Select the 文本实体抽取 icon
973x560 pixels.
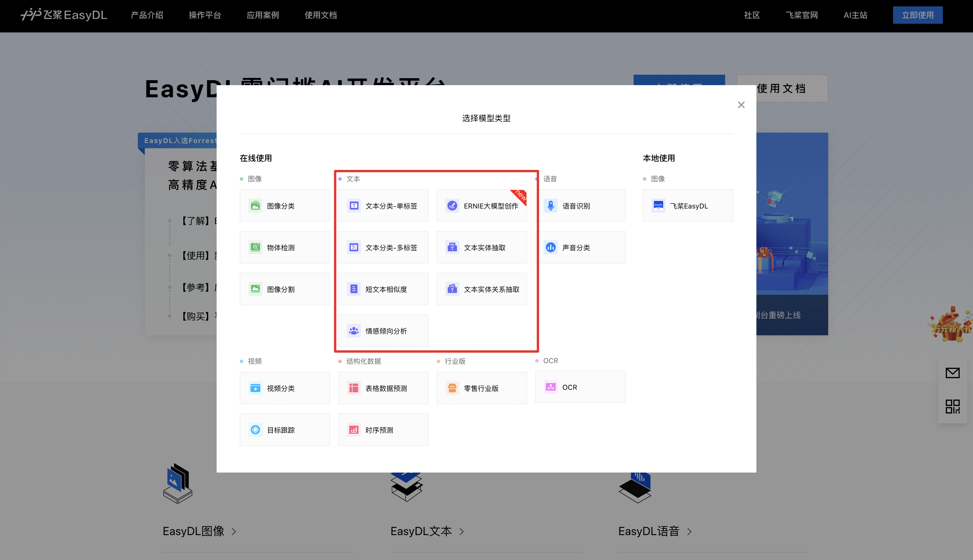click(x=452, y=247)
